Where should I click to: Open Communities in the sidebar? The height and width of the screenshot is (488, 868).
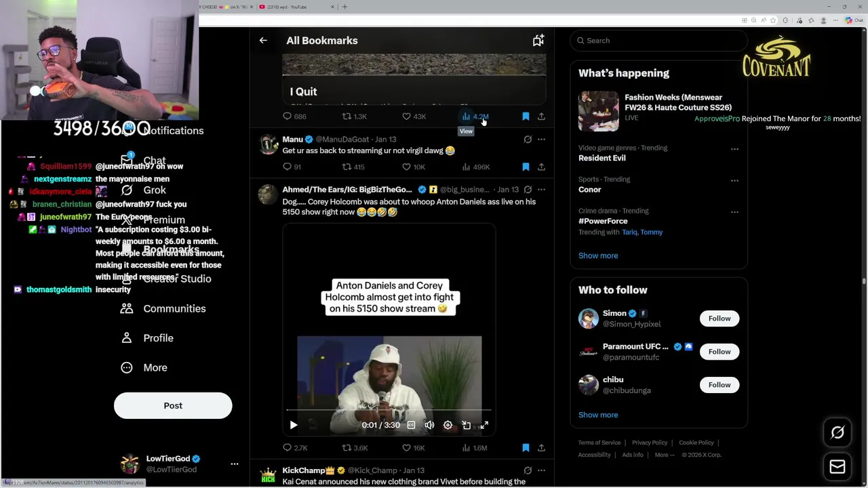[x=163, y=308]
